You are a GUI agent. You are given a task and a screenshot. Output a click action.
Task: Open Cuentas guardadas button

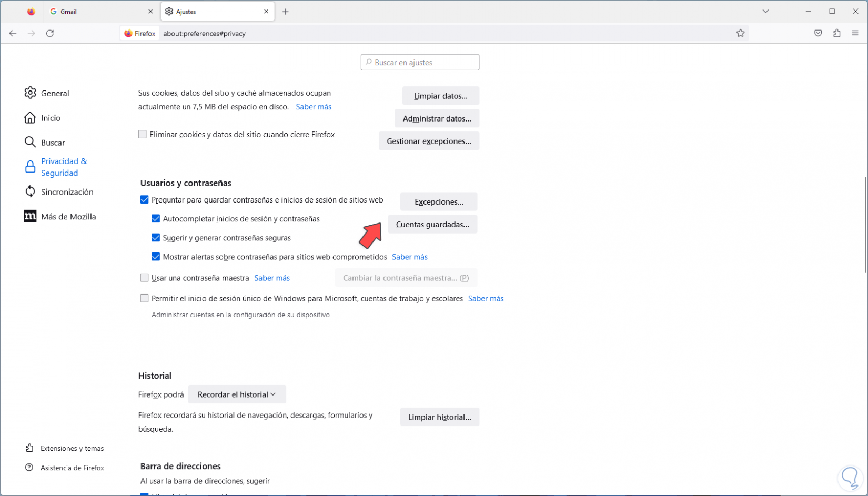click(432, 225)
